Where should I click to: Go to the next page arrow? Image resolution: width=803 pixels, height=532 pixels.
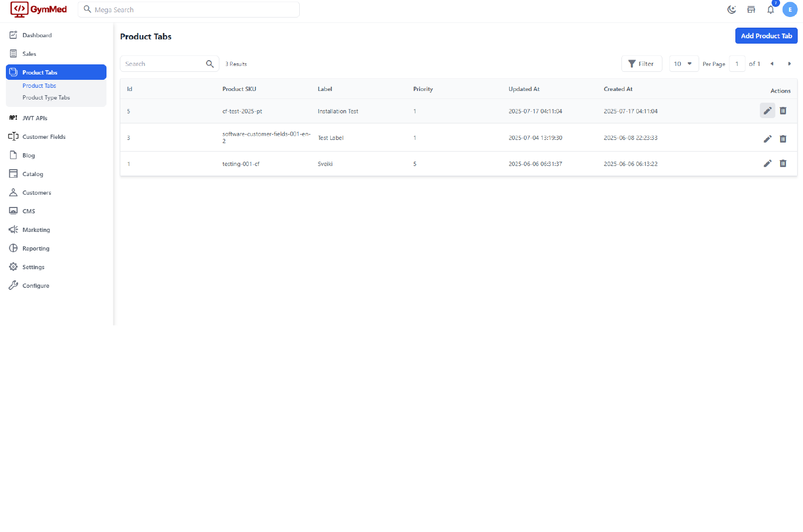[789, 64]
